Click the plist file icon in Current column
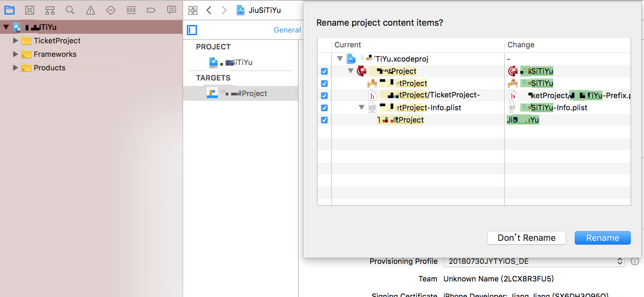644x297 pixels. point(372,108)
